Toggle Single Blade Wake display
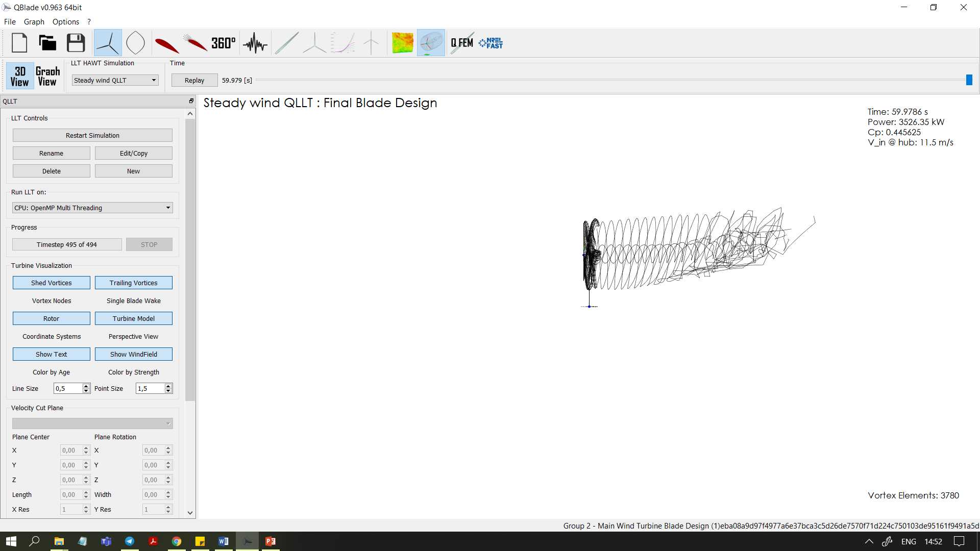 tap(134, 300)
